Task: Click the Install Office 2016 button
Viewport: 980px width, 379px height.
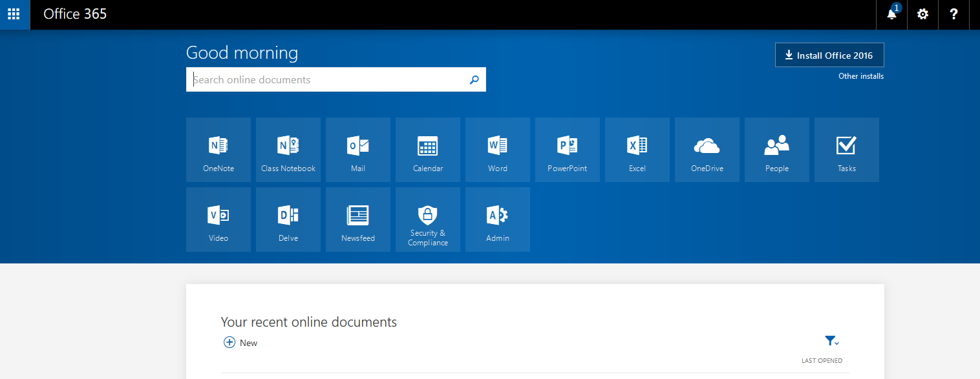Action: point(829,55)
